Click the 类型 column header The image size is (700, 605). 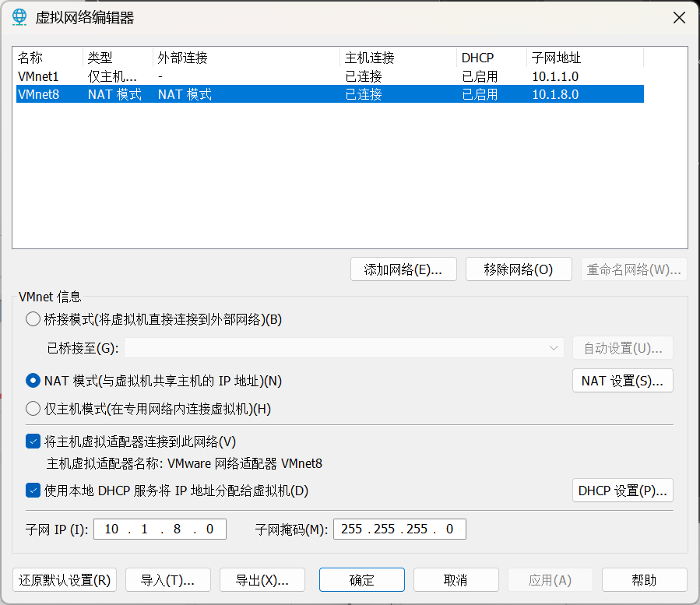[x=118, y=58]
